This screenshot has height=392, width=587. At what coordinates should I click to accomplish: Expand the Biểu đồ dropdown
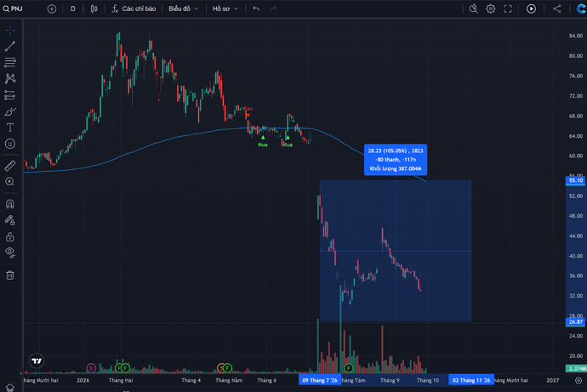click(183, 9)
